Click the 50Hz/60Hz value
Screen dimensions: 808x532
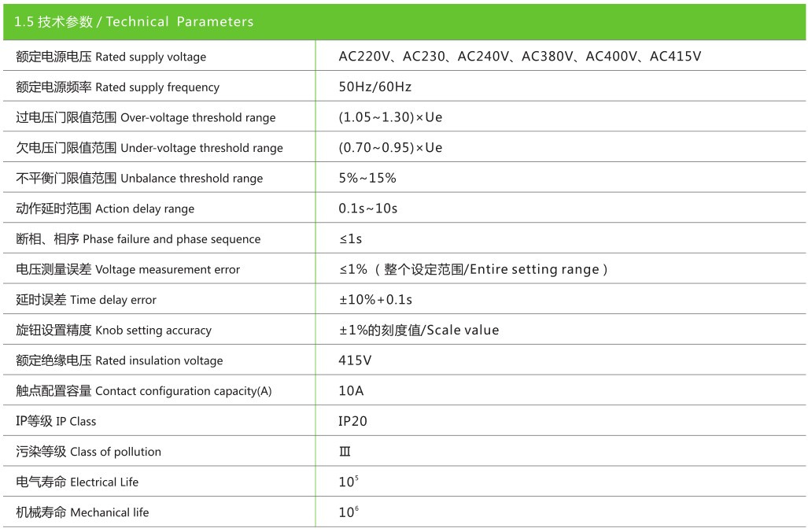(x=374, y=87)
